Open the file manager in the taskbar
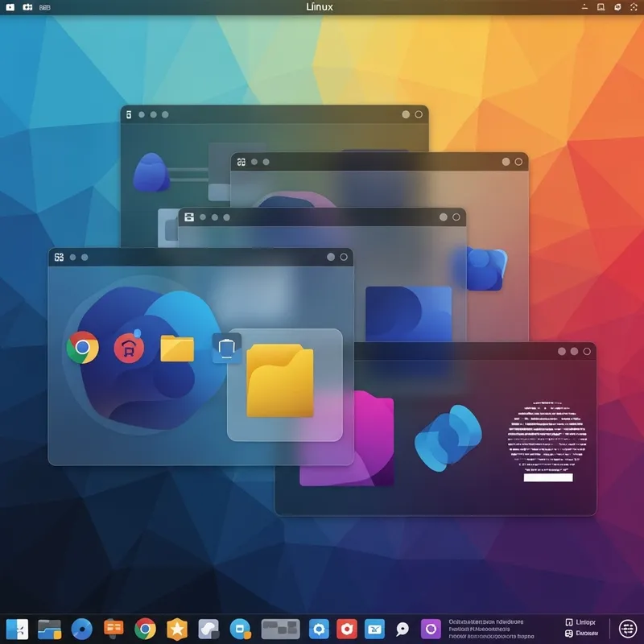 coord(51,630)
